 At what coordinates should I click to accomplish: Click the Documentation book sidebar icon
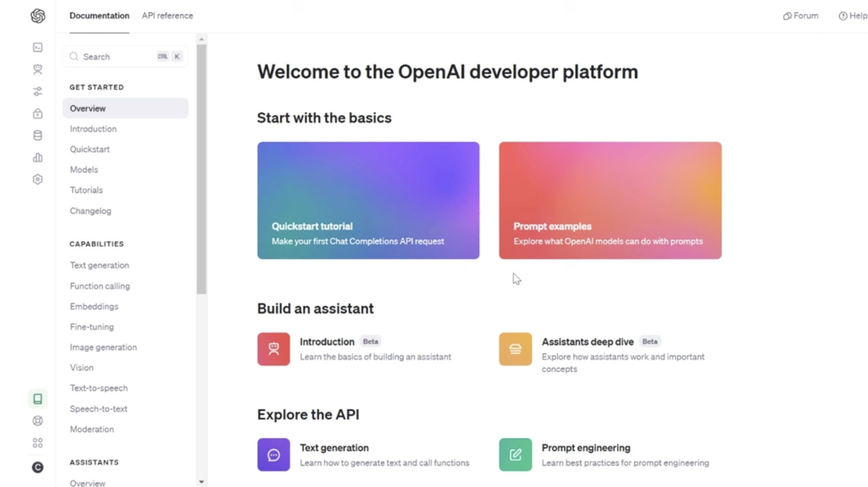coord(38,399)
